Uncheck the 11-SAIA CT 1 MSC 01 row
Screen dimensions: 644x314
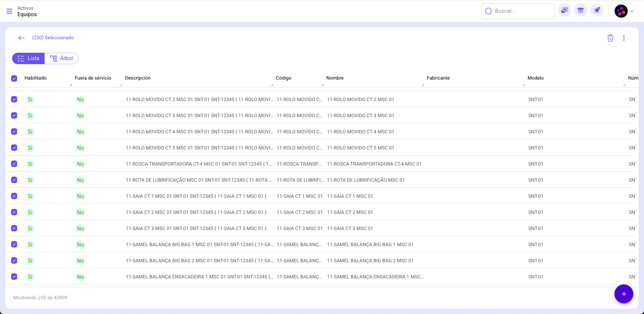[14, 196]
